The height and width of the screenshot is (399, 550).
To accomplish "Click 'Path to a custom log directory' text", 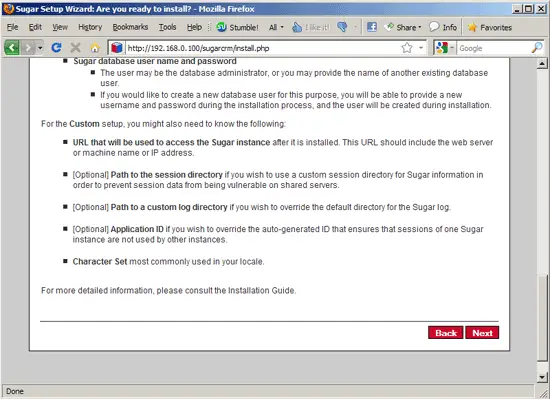I will point(169,207).
